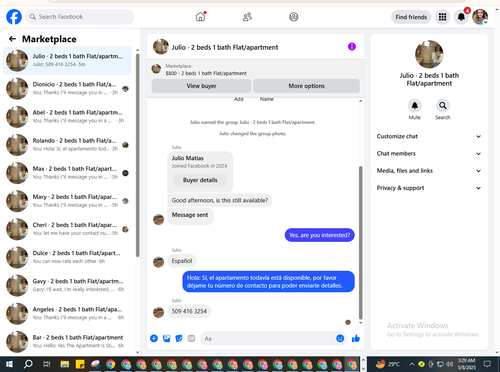Viewport: 500px width, 372px height.
Task: Click the '509 416 3254' message bubble
Action: coord(189,311)
